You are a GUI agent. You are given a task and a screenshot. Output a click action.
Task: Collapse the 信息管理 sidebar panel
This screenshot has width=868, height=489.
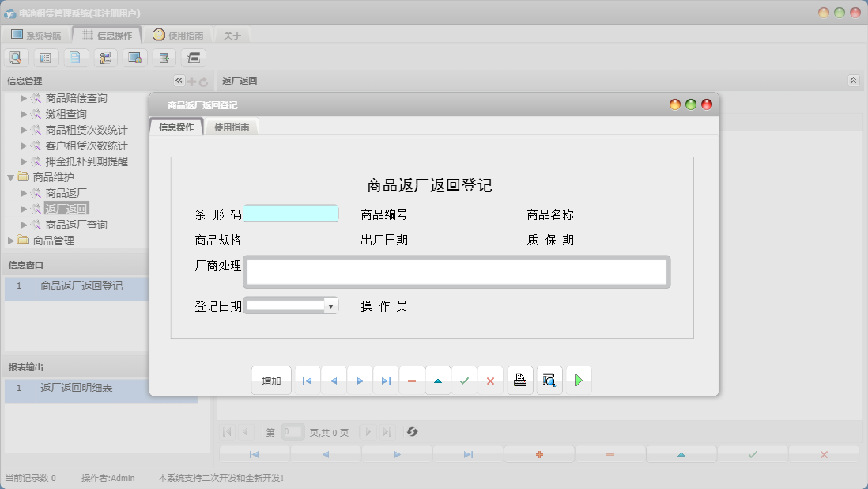179,80
